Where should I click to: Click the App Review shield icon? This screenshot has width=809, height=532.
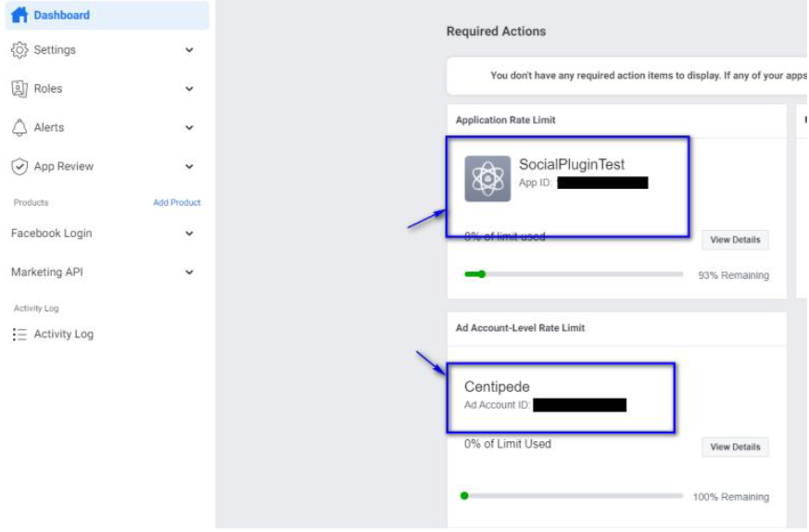pyautogui.click(x=19, y=167)
